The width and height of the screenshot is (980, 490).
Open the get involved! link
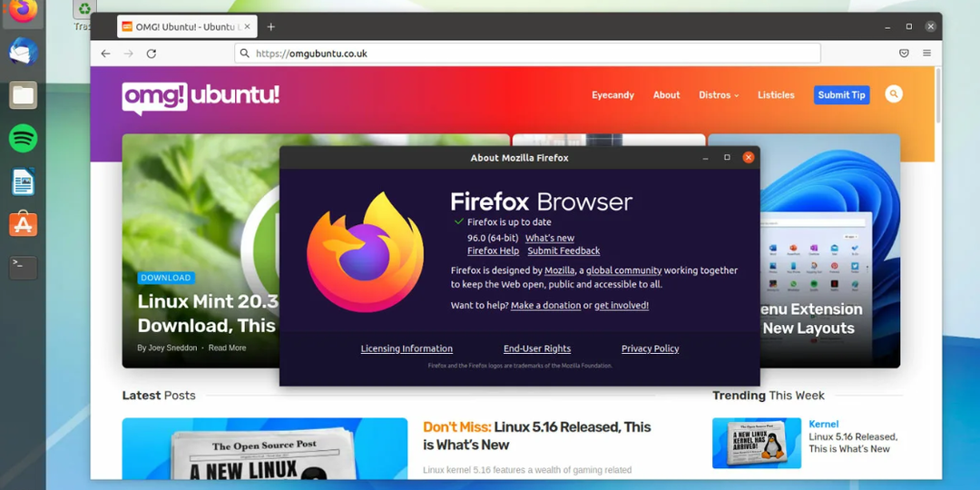[622, 306]
